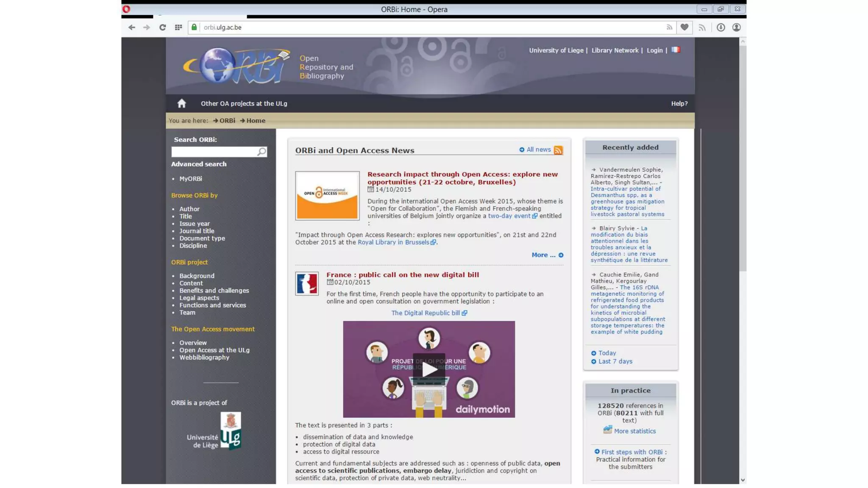Open Other OA projects at the ULg menu
Image resolution: width=868 pixels, height=488 pixels.
[244, 103]
